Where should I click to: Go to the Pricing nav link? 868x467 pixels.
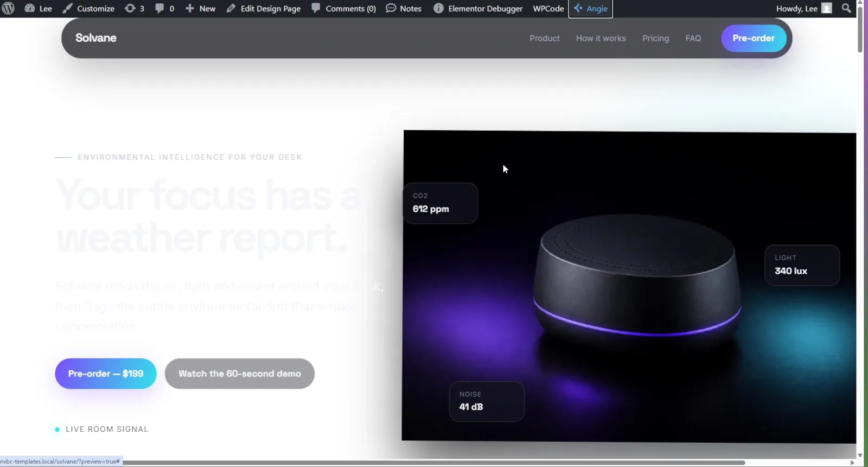(x=655, y=38)
